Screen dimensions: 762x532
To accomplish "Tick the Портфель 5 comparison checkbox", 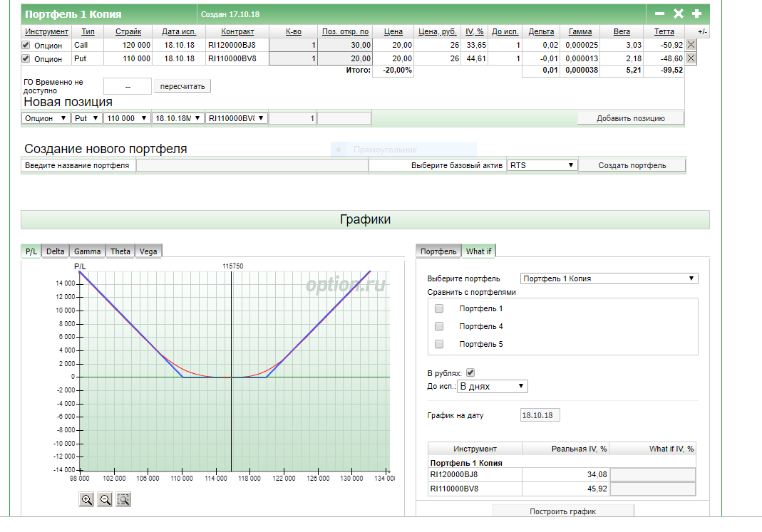I will tap(439, 344).
